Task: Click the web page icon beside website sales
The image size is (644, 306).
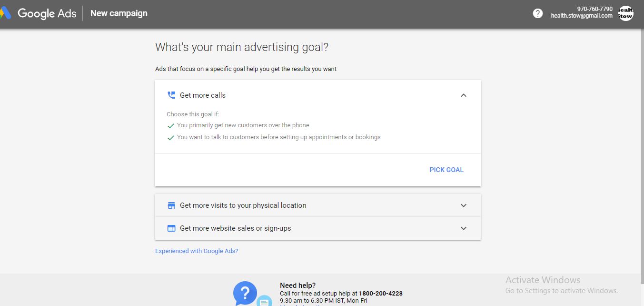Action: [x=171, y=228]
